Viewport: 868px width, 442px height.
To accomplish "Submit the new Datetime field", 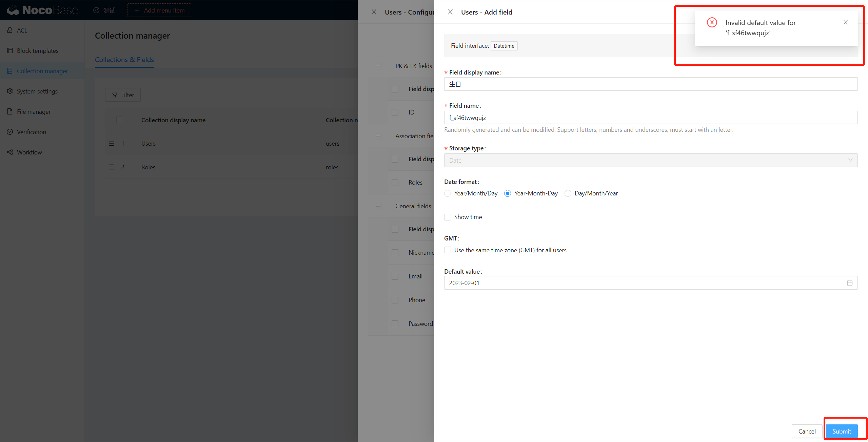I will pyautogui.click(x=842, y=431).
